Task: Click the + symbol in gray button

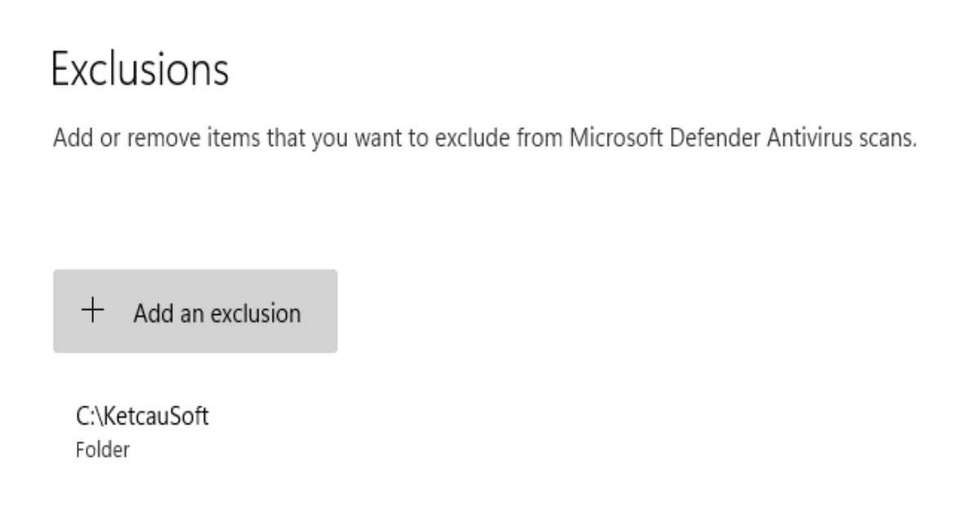Action: pos(94,312)
